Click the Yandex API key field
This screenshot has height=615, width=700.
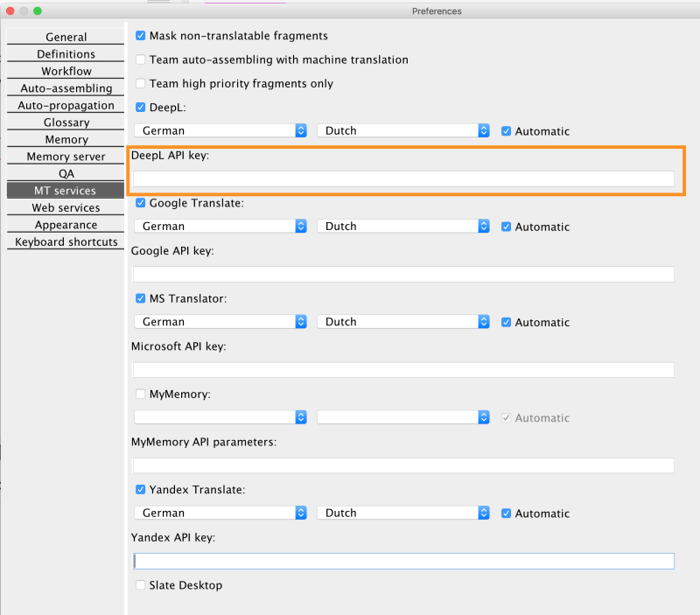(x=403, y=561)
